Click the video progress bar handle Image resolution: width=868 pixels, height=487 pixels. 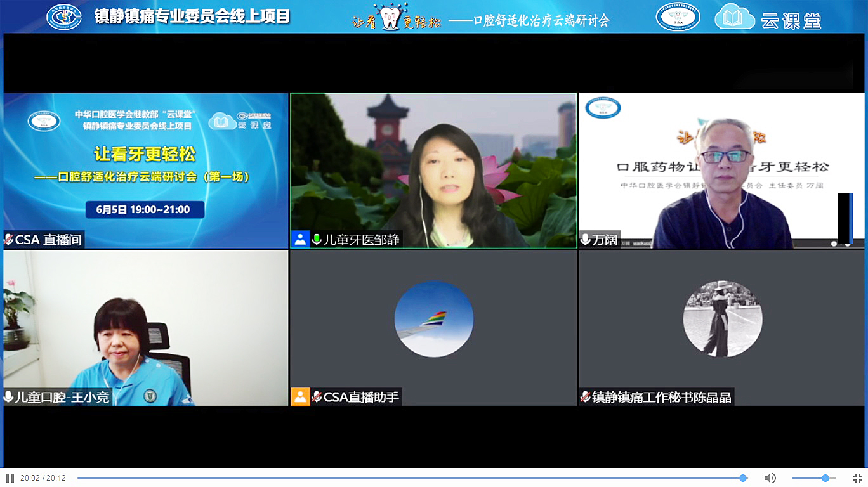[x=742, y=478]
